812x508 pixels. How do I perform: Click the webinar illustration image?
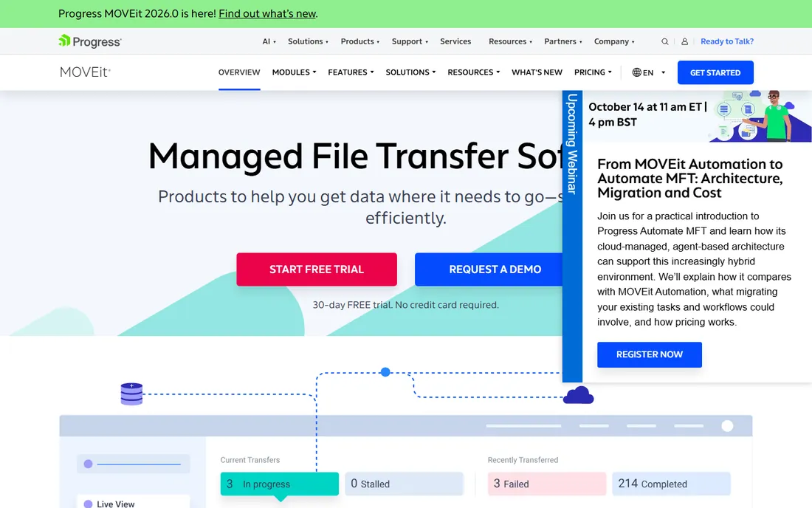[760, 116]
